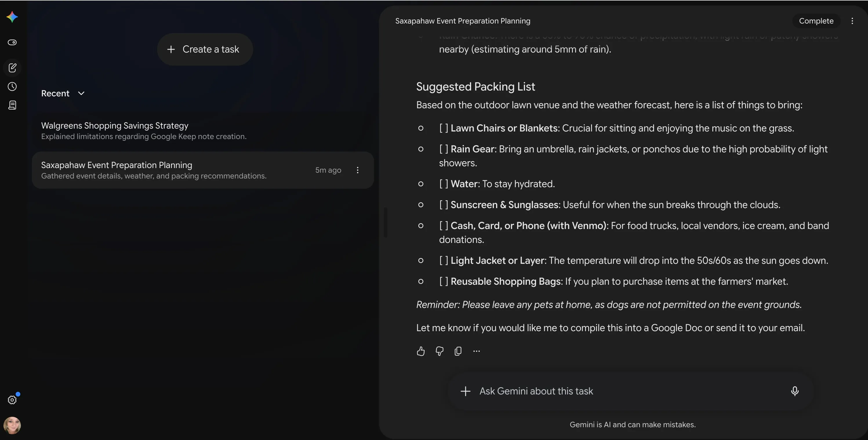
Task: Focus the 'Ask Gemini about this task' field
Action: click(630, 391)
